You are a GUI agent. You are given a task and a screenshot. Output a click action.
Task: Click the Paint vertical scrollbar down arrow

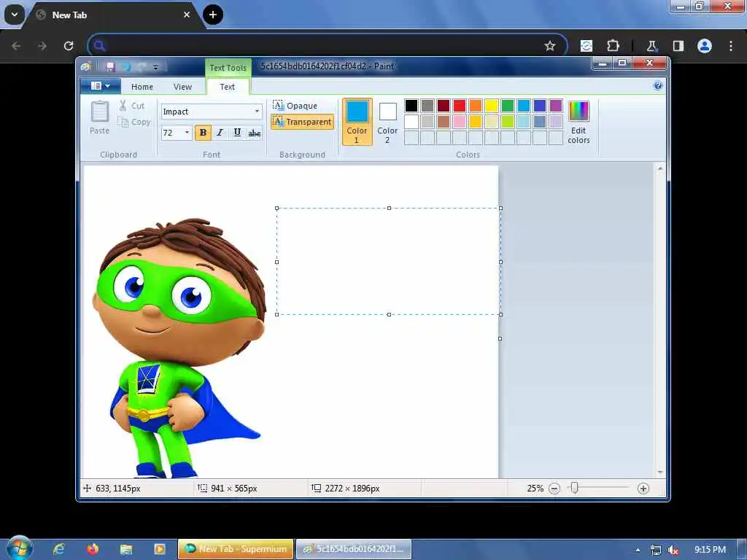(660, 472)
